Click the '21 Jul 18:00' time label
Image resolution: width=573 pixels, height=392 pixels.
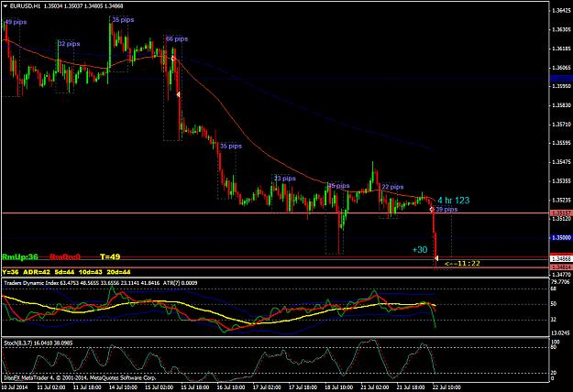(x=411, y=387)
